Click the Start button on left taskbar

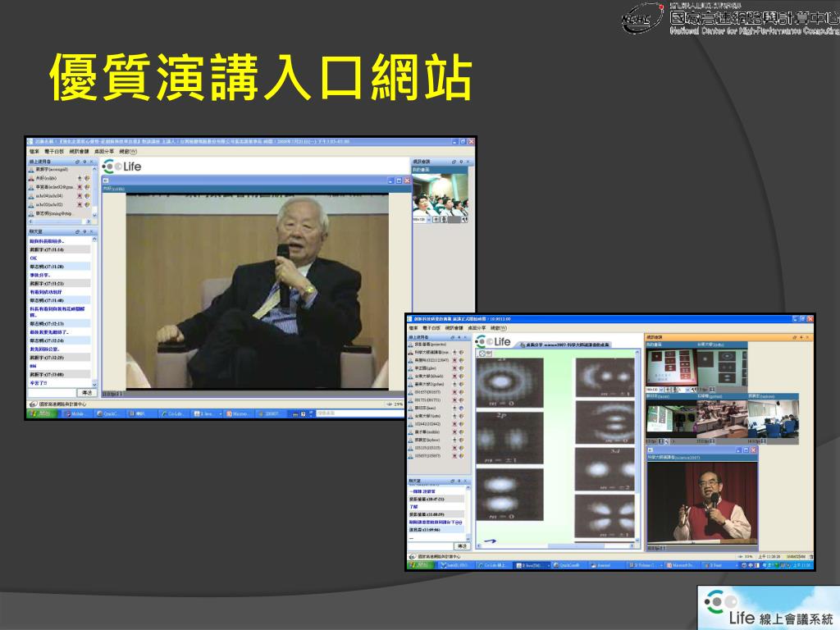(x=43, y=413)
